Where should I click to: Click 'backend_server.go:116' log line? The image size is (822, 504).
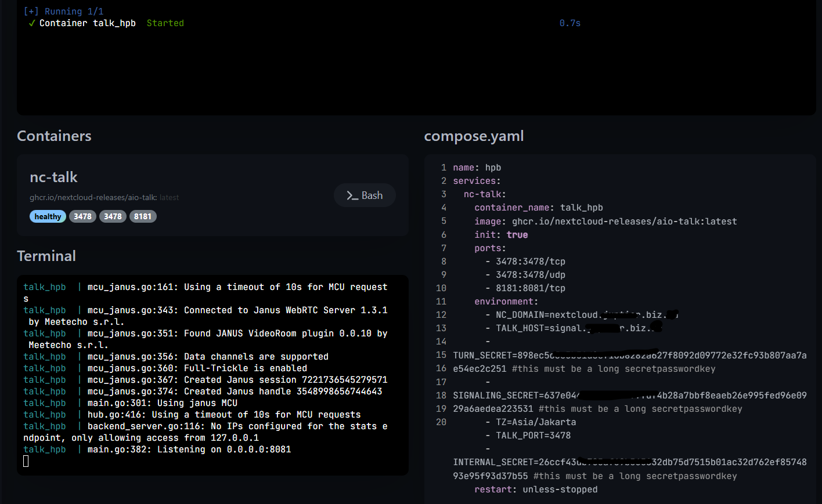click(x=205, y=432)
